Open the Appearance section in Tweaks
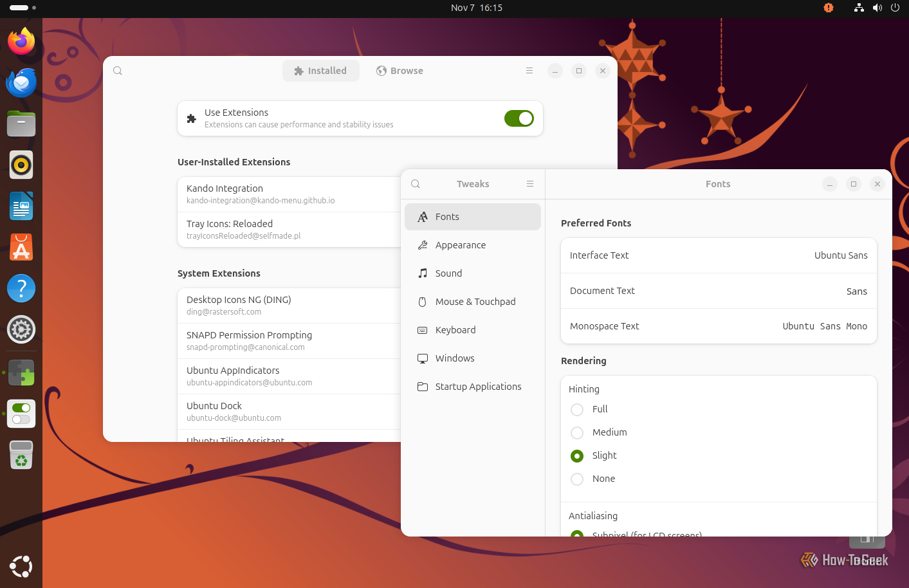 coord(461,245)
